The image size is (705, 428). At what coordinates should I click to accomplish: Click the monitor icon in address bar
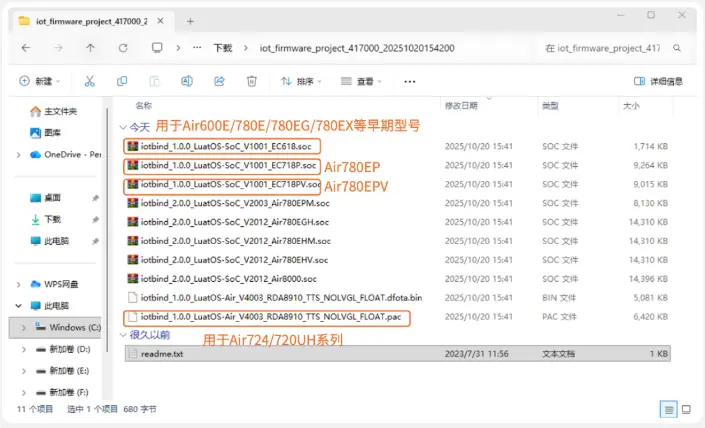click(x=157, y=48)
